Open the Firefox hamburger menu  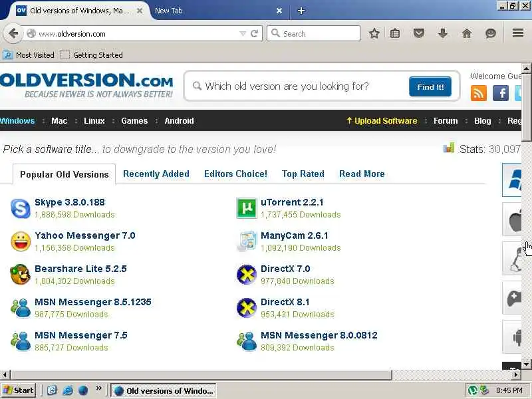pyautogui.click(x=518, y=33)
